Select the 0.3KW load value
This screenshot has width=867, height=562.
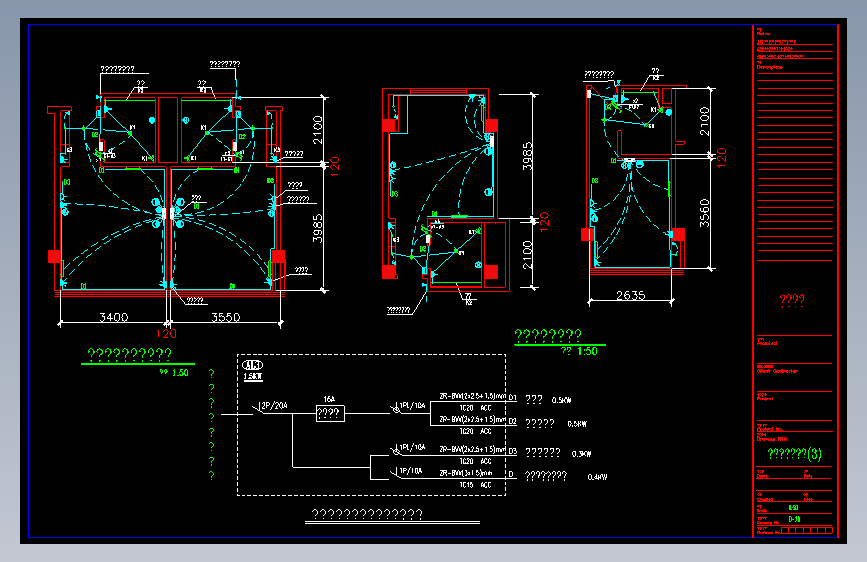[x=582, y=454]
